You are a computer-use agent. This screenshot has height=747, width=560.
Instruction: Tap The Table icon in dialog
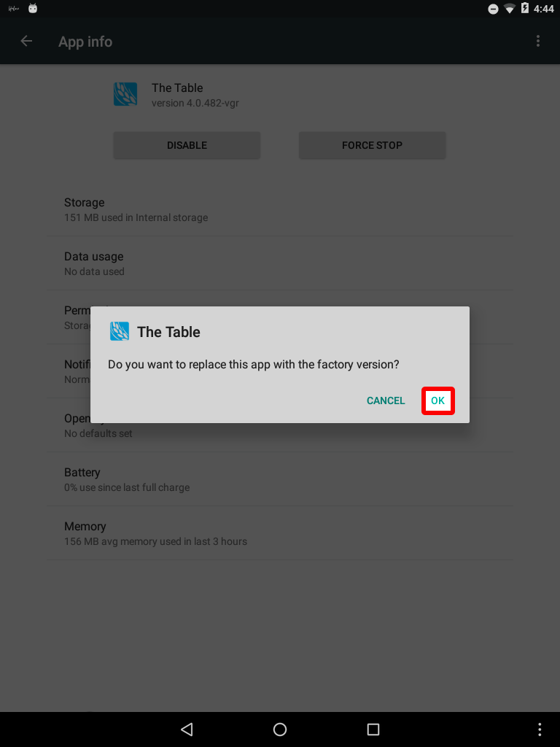(120, 332)
